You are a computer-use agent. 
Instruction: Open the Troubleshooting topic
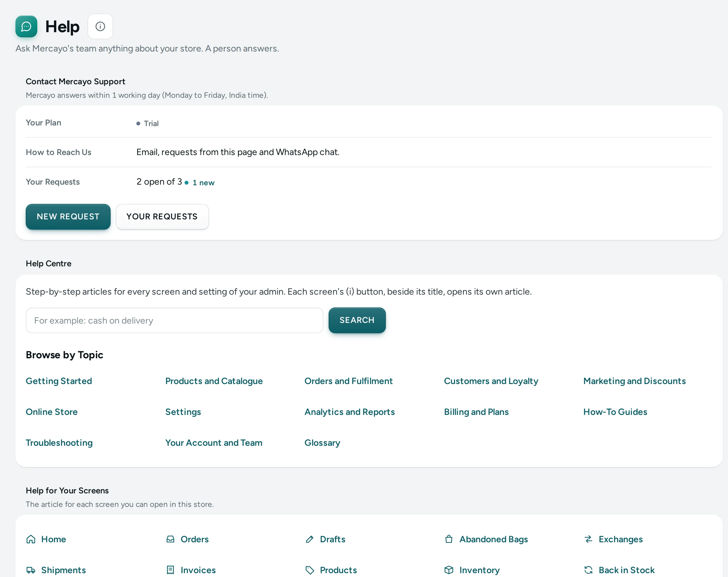pos(59,443)
